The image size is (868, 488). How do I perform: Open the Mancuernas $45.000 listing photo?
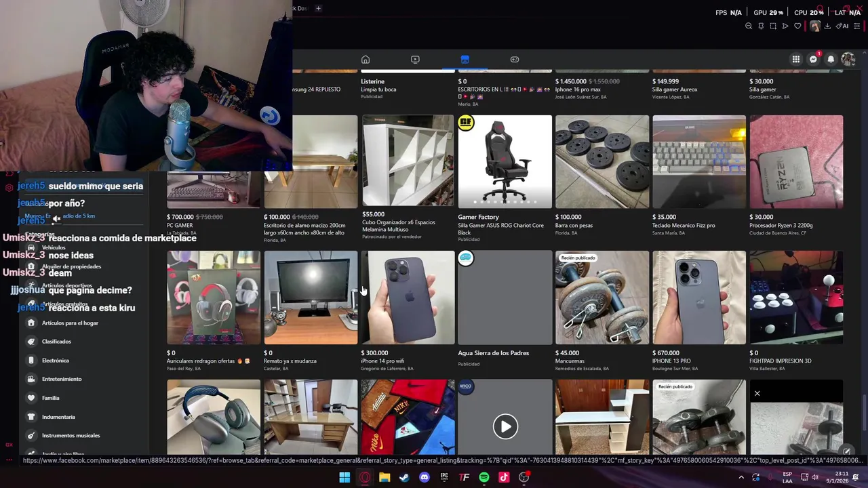(x=602, y=298)
